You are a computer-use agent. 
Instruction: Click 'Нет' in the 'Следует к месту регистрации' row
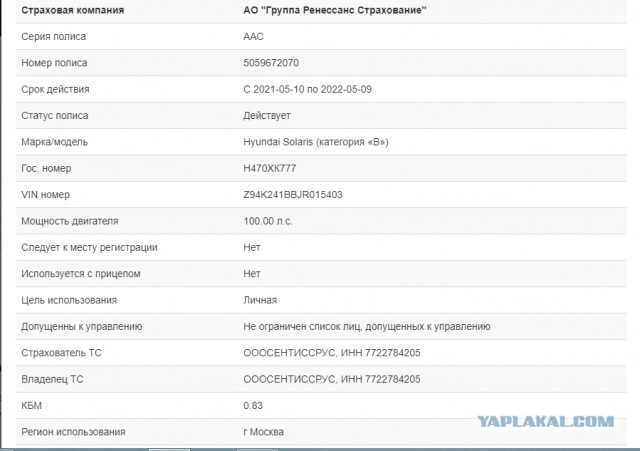pos(252,247)
